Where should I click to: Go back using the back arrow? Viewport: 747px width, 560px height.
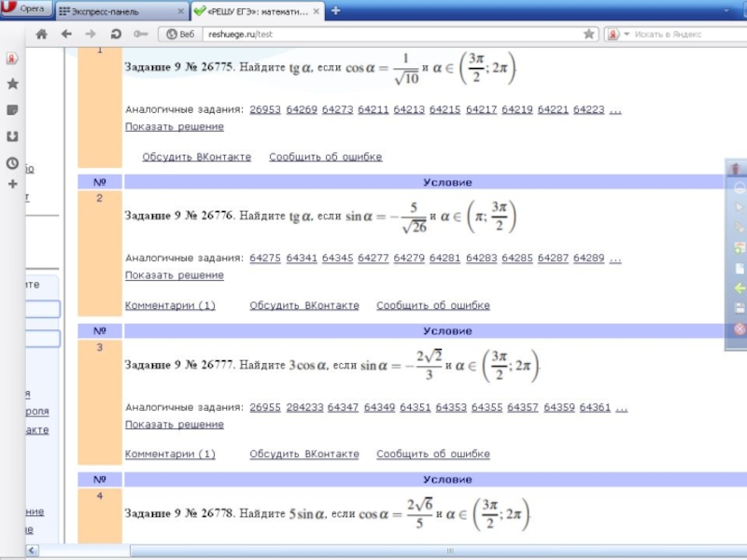click(66, 34)
